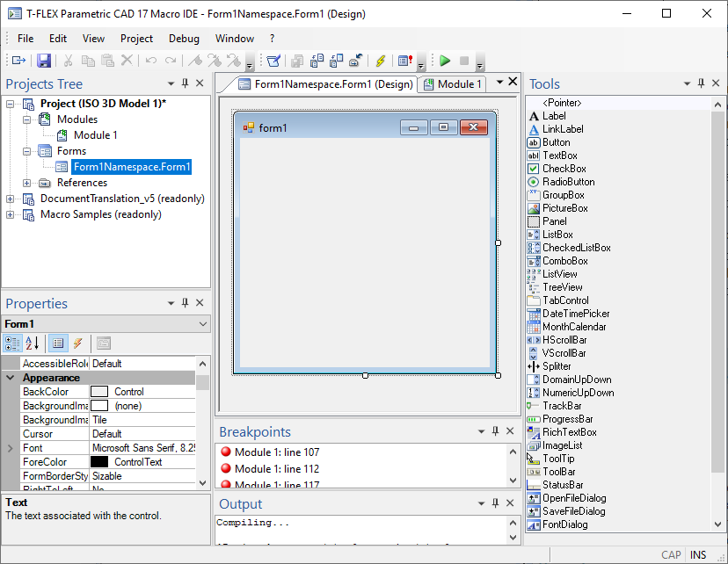The width and height of the screenshot is (728, 564).
Task: Click the Compile lightning bolt toolbar icon
Action: 381,61
